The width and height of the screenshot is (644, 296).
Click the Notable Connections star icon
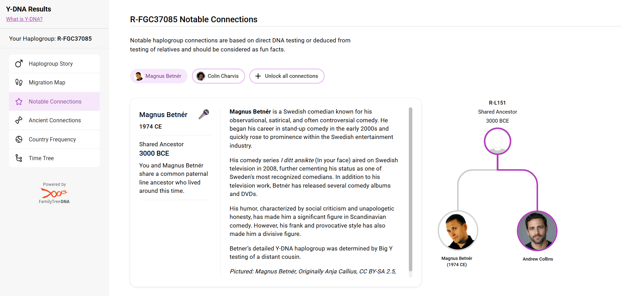coord(19,101)
